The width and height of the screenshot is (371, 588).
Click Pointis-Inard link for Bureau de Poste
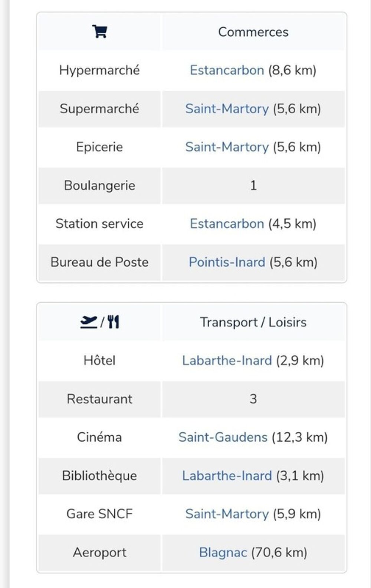[227, 262]
